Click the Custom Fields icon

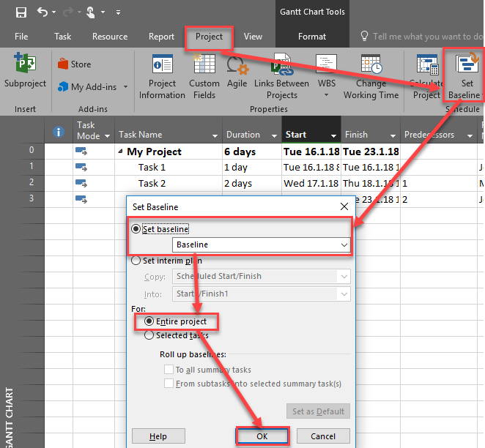click(204, 68)
